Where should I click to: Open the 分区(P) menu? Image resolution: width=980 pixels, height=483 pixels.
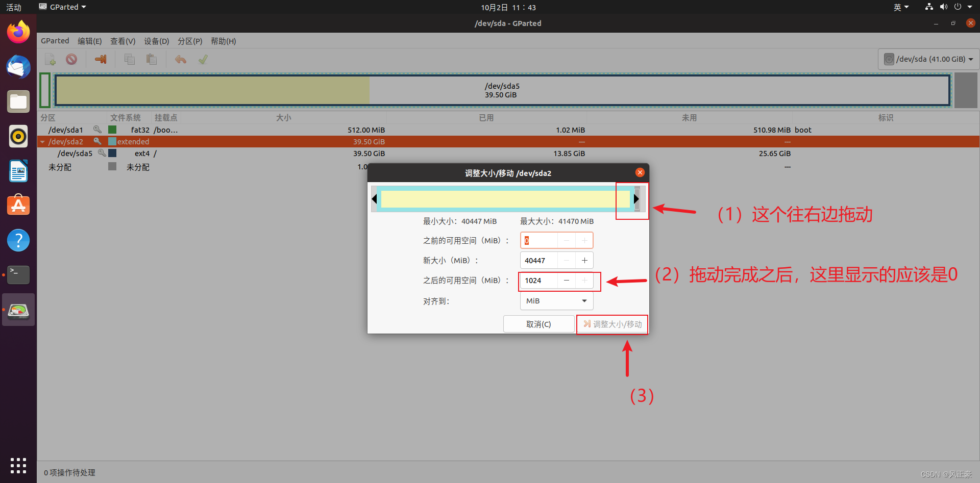coord(190,41)
